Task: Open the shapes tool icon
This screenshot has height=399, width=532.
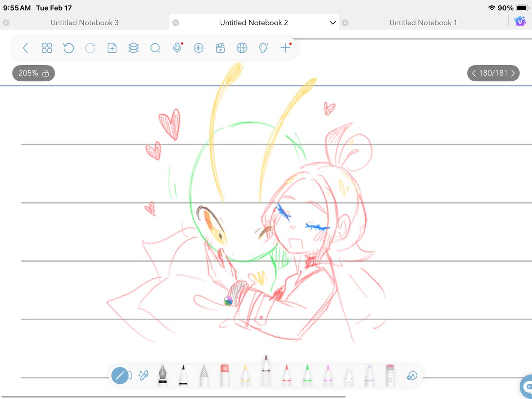Action: (x=411, y=376)
